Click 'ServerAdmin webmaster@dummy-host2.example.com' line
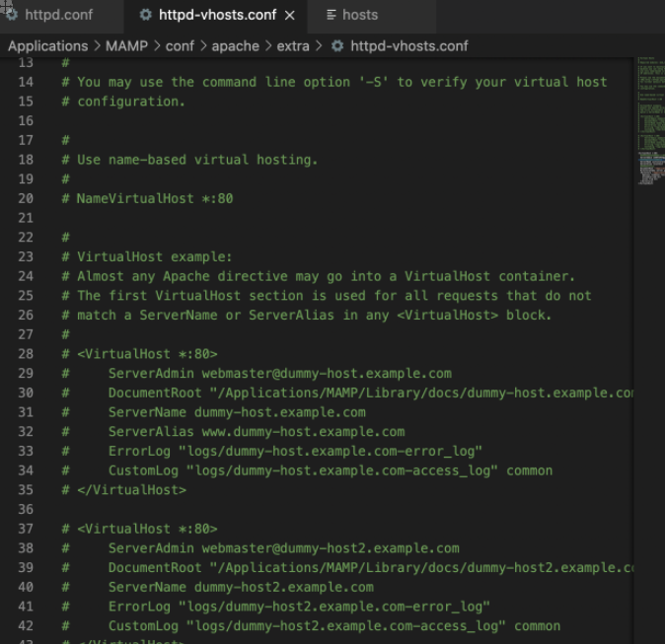Viewport: 665px width, 644px height. click(x=260, y=548)
